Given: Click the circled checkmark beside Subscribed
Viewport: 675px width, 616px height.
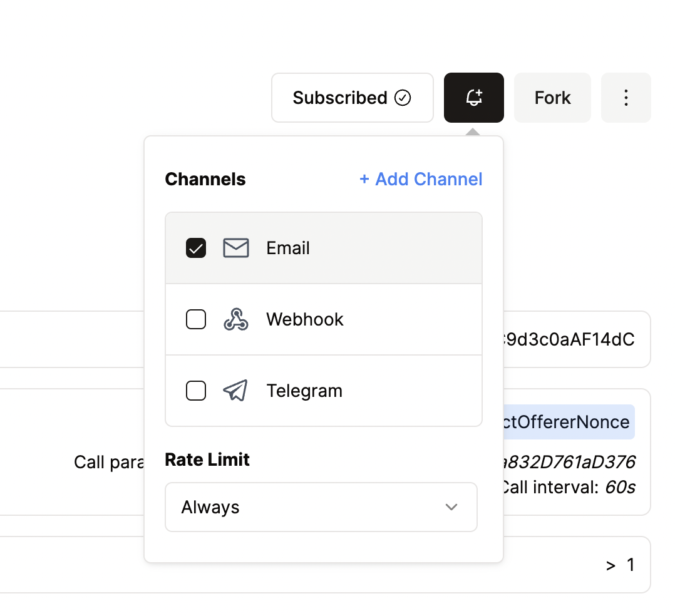Looking at the screenshot, I should coord(403,98).
